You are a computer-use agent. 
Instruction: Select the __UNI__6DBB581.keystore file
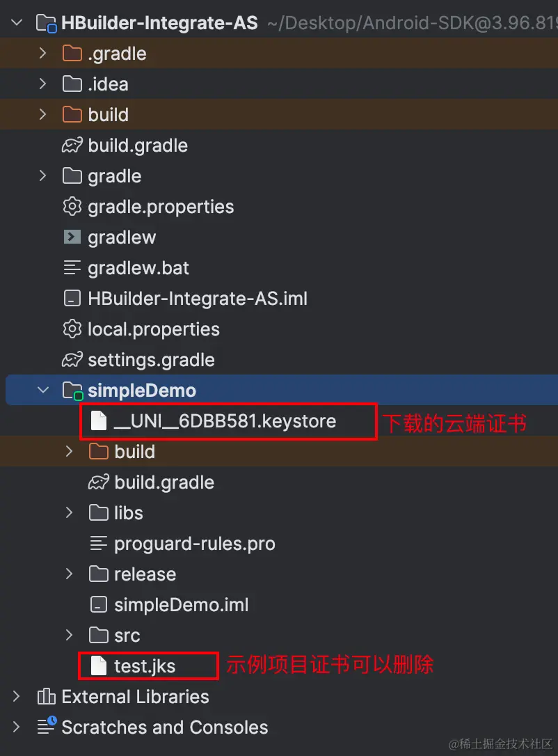click(225, 421)
